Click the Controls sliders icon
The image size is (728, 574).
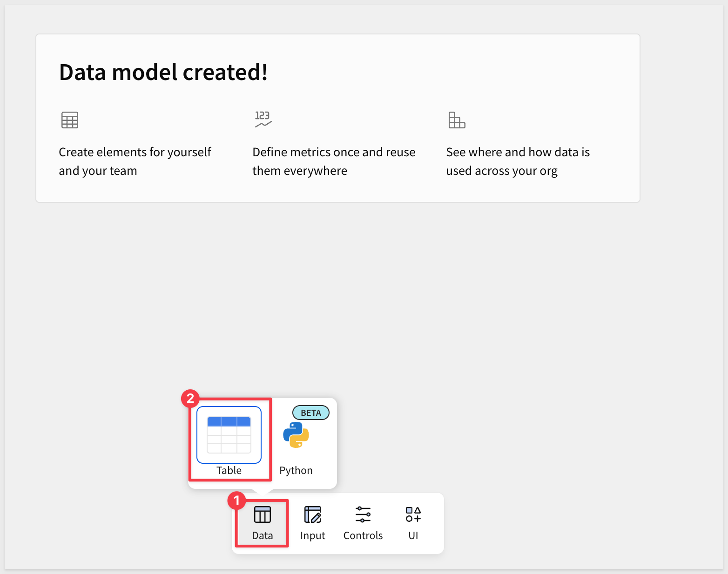(x=363, y=515)
